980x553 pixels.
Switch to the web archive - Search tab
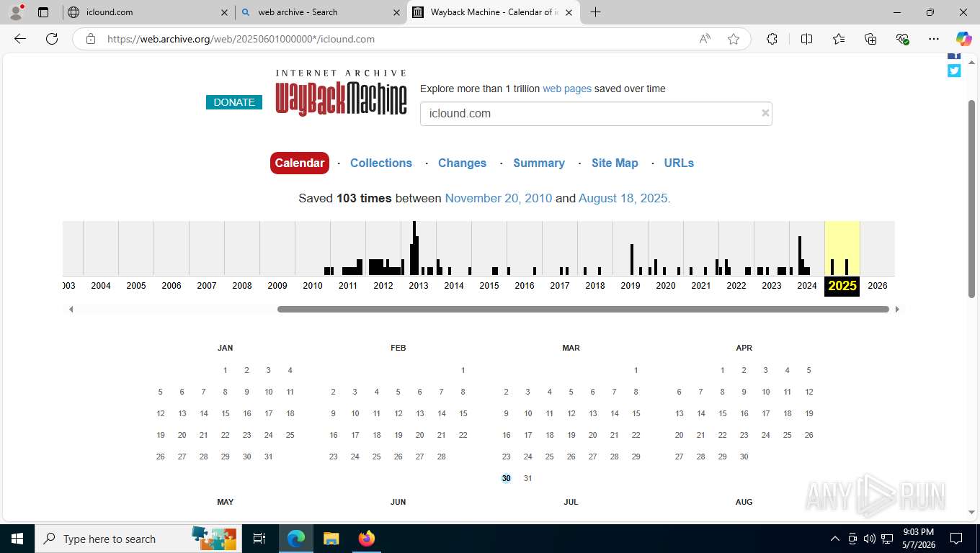click(x=320, y=12)
